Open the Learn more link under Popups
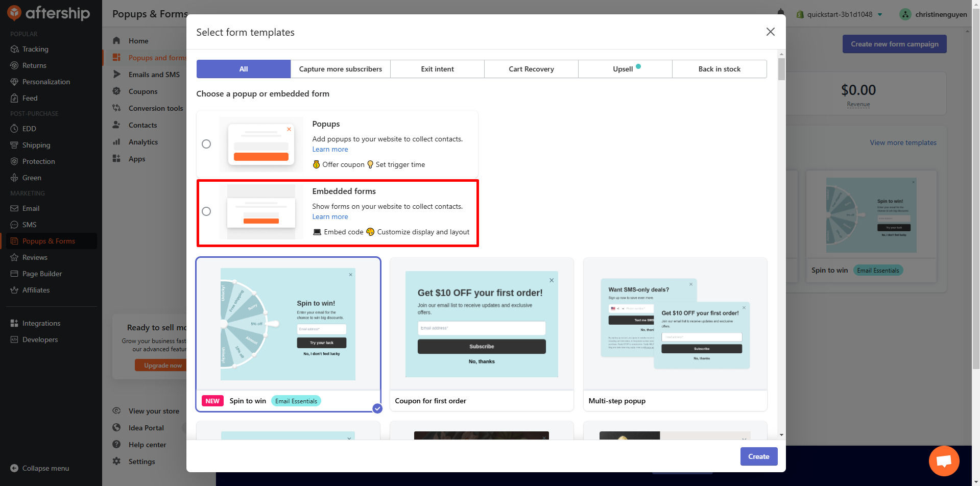Image resolution: width=980 pixels, height=486 pixels. (x=330, y=149)
